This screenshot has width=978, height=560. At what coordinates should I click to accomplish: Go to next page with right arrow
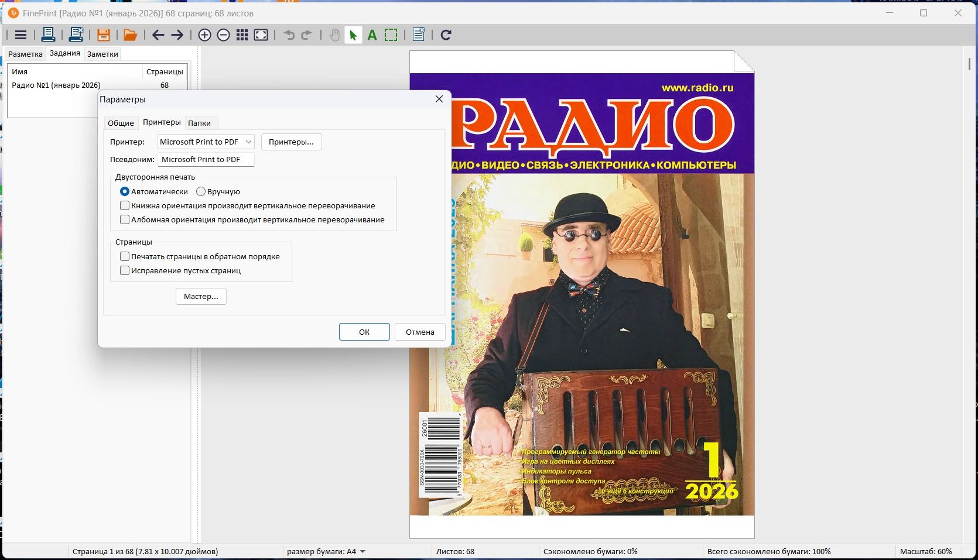tap(177, 35)
